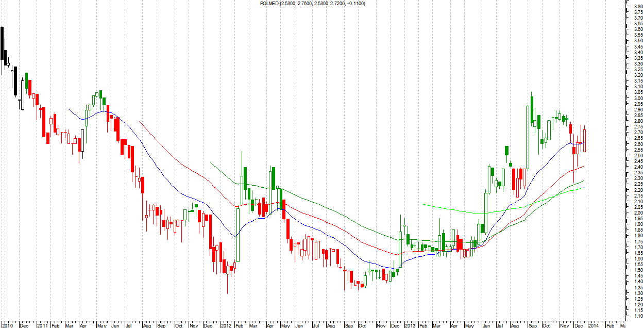Click the 2014 year label on time axis
644x328 pixels.
(594, 325)
